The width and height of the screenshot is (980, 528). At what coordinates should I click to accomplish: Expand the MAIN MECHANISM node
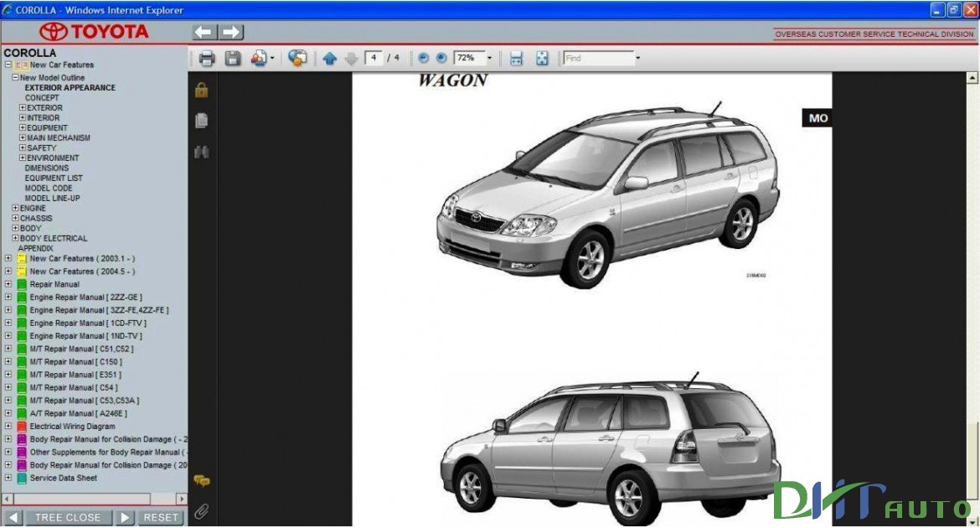pyautogui.click(x=23, y=137)
